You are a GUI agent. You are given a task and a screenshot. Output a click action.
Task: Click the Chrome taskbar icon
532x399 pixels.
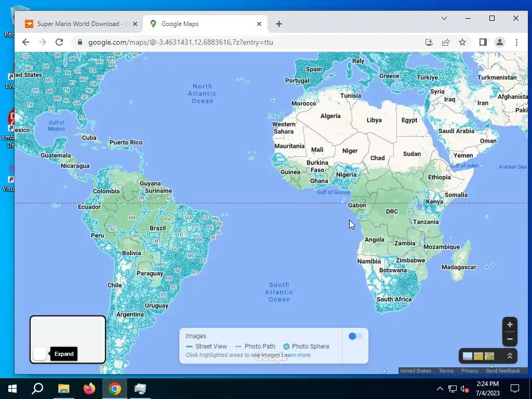tap(115, 389)
